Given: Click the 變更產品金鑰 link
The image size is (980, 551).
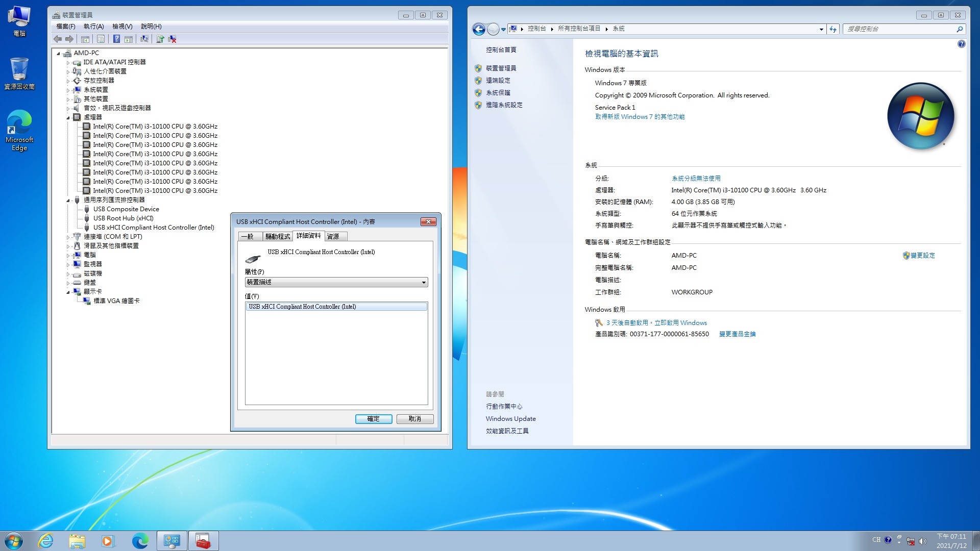Looking at the screenshot, I should 737,334.
